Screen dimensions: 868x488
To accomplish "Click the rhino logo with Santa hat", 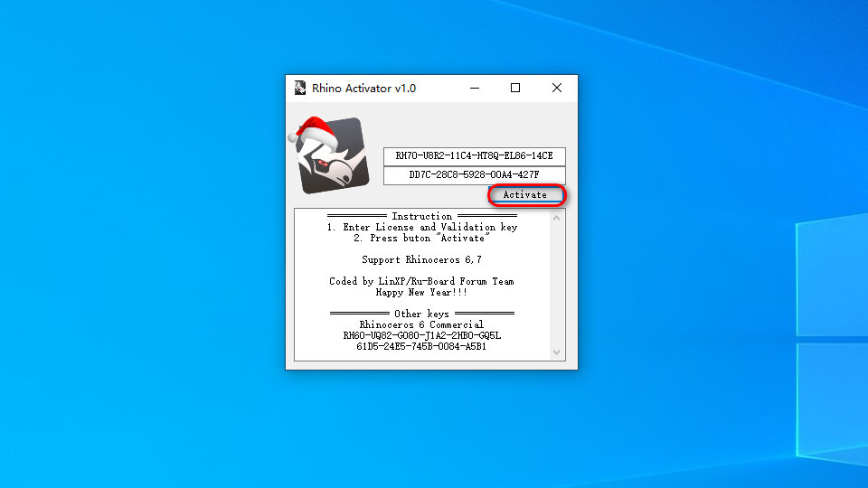I will (329, 155).
